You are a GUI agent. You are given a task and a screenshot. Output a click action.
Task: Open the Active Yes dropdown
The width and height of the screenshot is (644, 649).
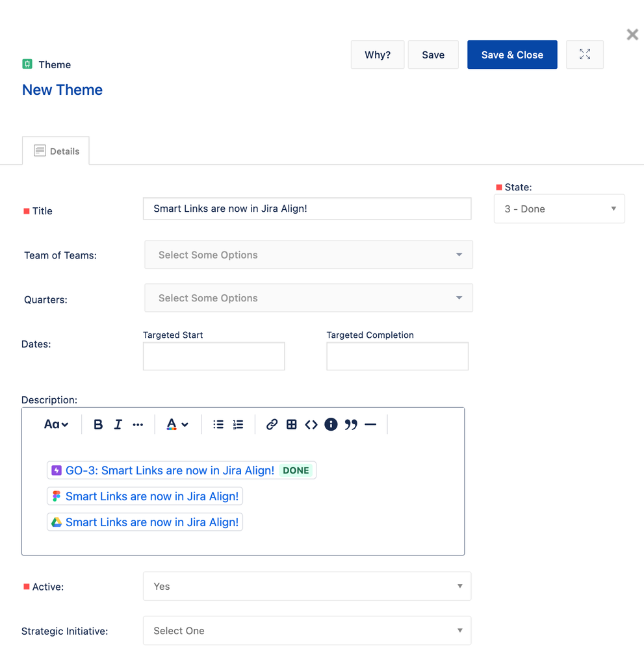coord(307,586)
